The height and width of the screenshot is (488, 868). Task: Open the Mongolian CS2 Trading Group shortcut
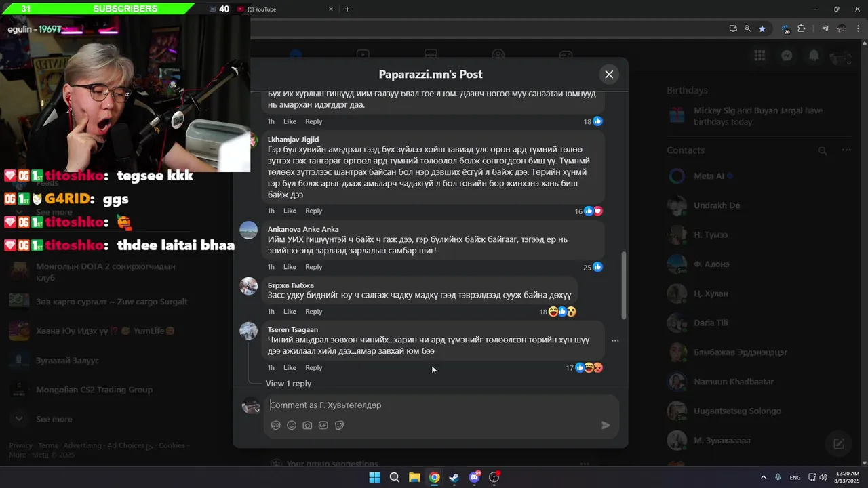94,390
